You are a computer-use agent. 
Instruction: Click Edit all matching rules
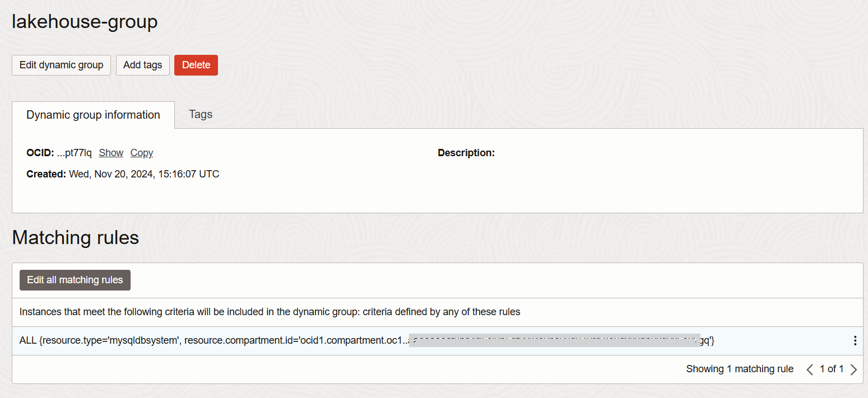click(75, 280)
